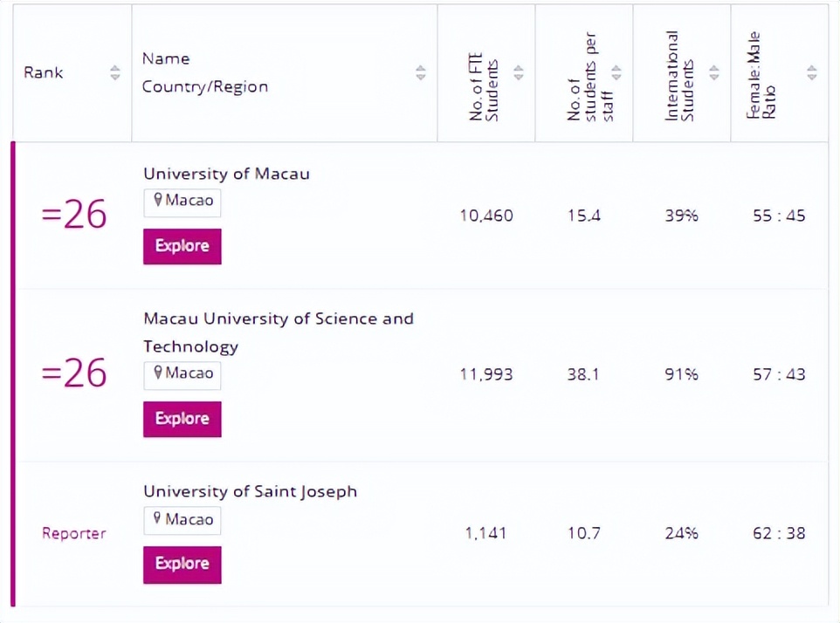Screen dimensions: 840x623
Task: Click the sort arrows on International Students column
Action: tap(714, 73)
